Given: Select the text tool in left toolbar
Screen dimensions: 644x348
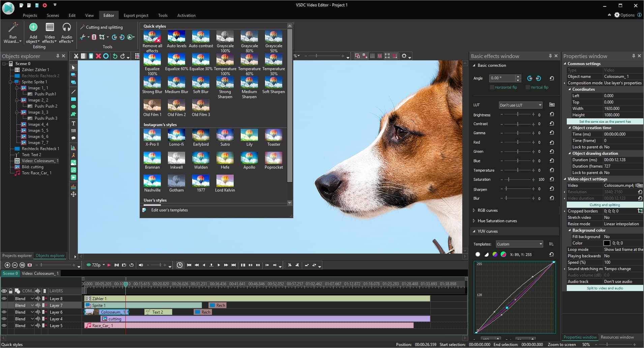Looking at the screenshot, I should click(73, 123).
